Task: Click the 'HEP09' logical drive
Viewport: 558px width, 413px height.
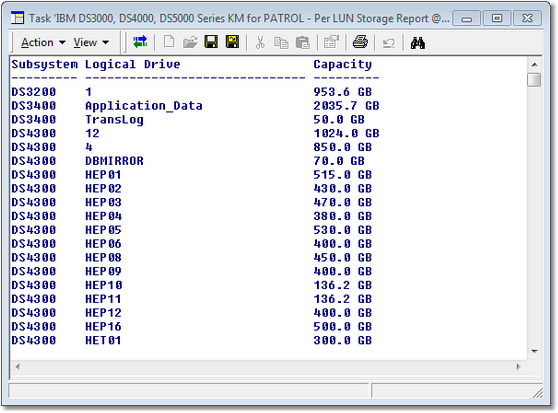Action: pos(103,271)
